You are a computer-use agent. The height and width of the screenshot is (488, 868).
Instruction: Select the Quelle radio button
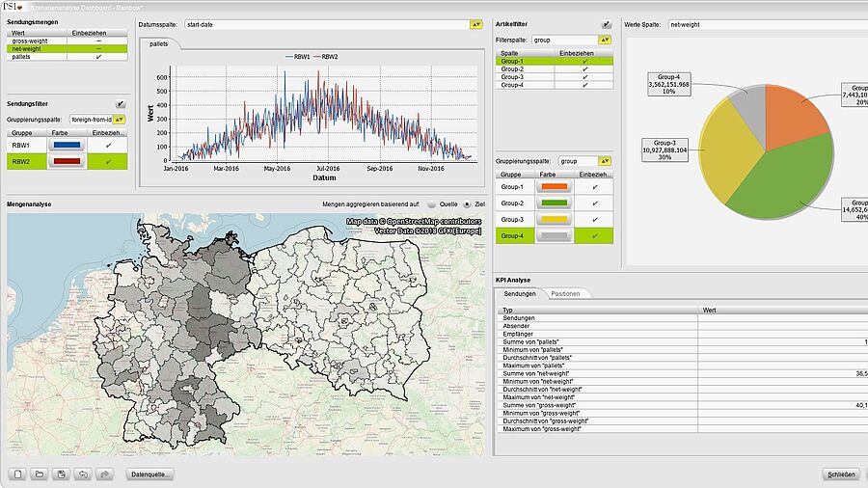pyautogui.click(x=430, y=204)
